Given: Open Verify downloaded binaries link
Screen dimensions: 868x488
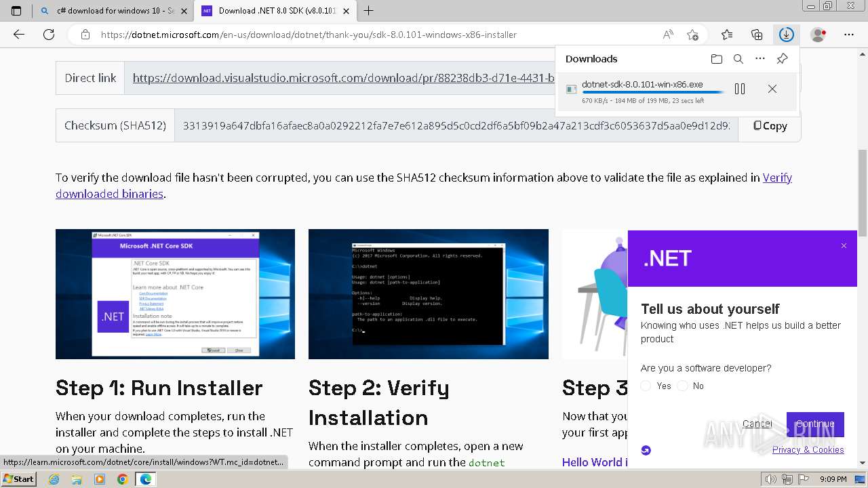Looking at the screenshot, I should 424,186.
